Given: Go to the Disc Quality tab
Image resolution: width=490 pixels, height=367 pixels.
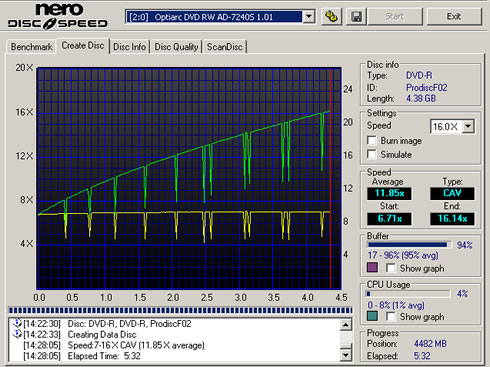Looking at the screenshot, I should point(176,47).
